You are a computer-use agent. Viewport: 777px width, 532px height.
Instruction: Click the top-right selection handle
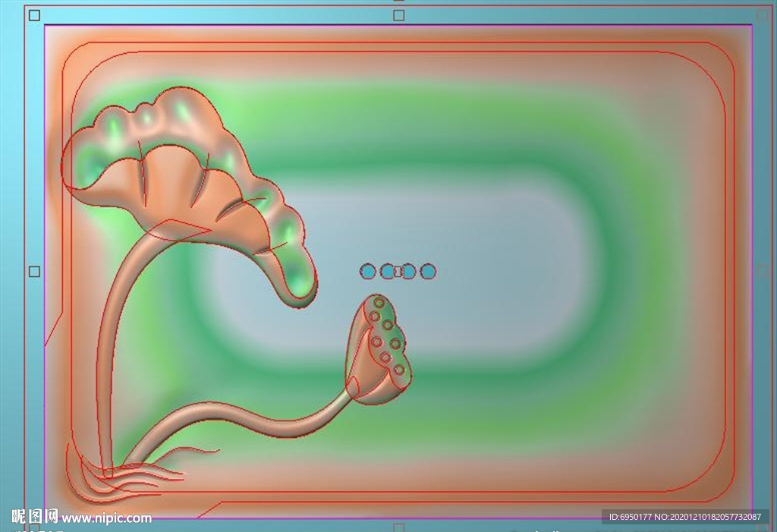point(763,15)
